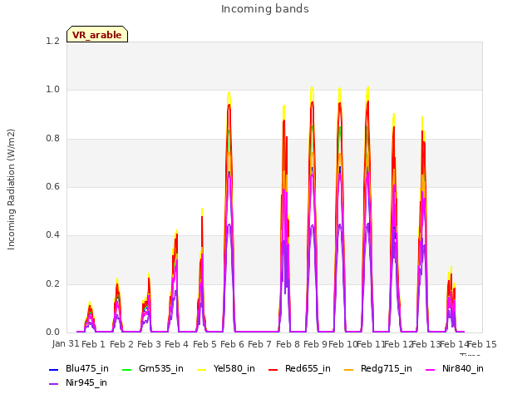This screenshot has height=399, width=532.
Task: Click the purple Nir945_in legend line swatch
Action: pyautogui.click(x=53, y=384)
